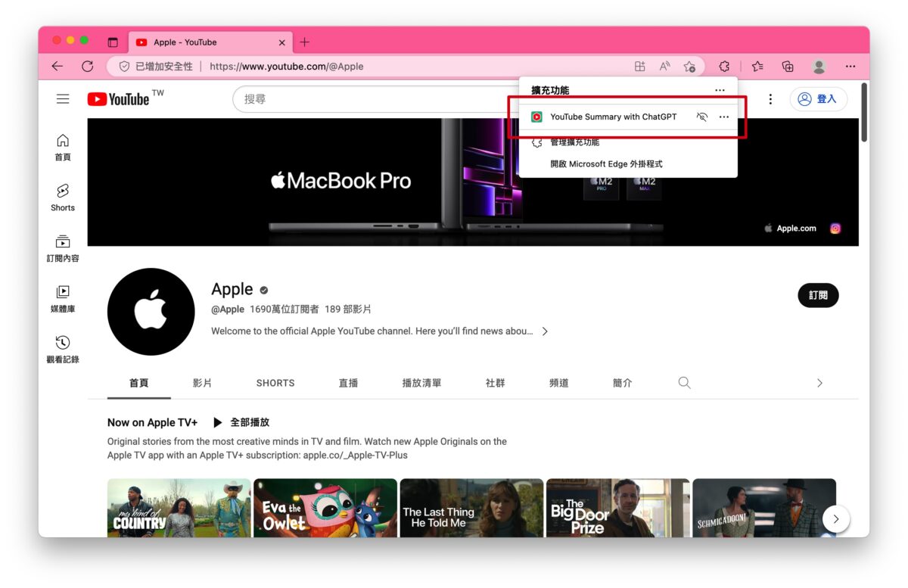This screenshot has height=588, width=908.
Task: Click the 訂閱 subscribe button
Action: tap(818, 295)
